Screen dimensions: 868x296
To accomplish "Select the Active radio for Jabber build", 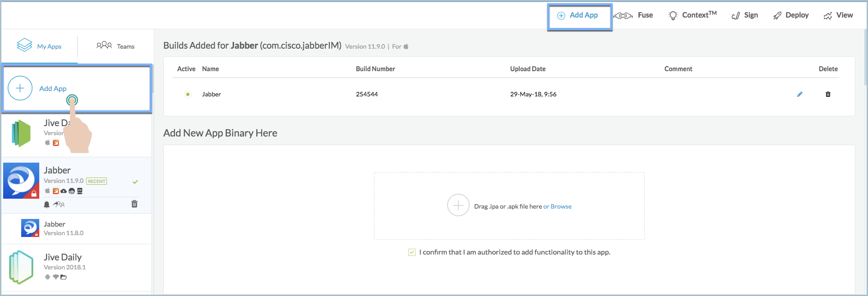I will point(188,94).
